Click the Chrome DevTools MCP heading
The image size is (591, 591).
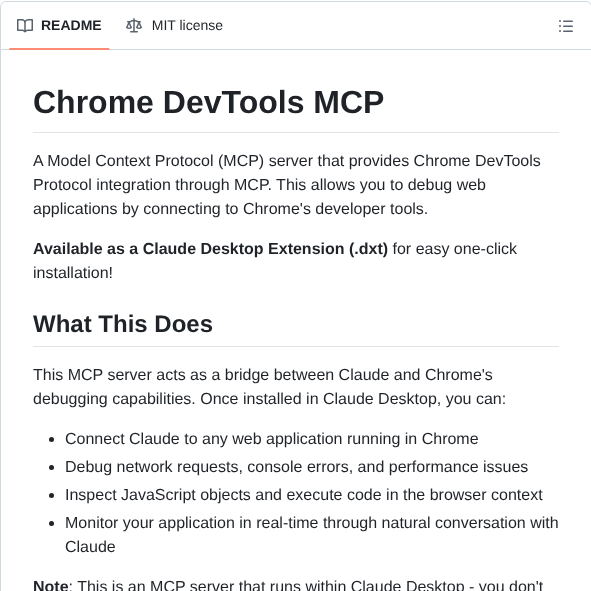(208, 102)
